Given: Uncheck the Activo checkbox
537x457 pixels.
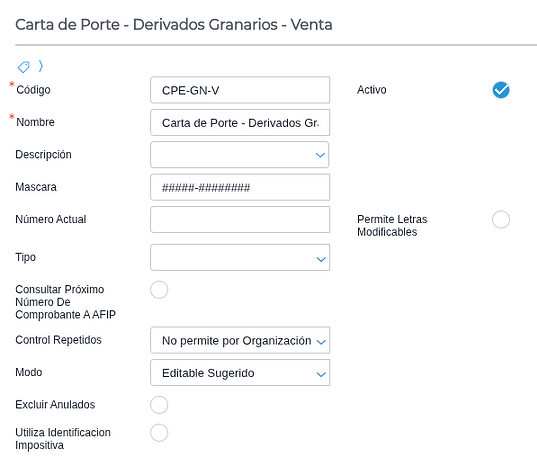Looking at the screenshot, I should click(x=501, y=90).
